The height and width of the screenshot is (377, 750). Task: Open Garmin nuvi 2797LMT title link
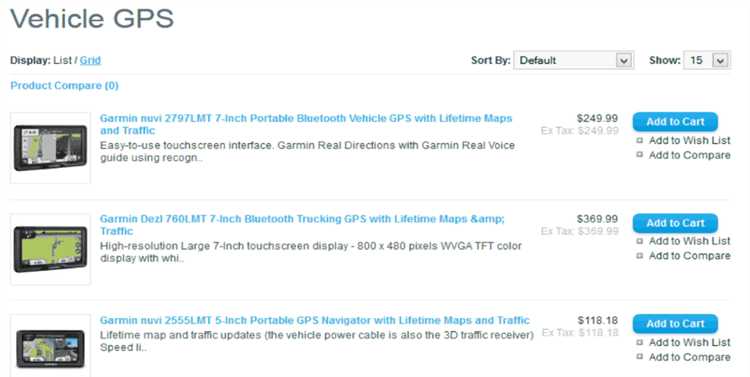pyautogui.click(x=306, y=124)
